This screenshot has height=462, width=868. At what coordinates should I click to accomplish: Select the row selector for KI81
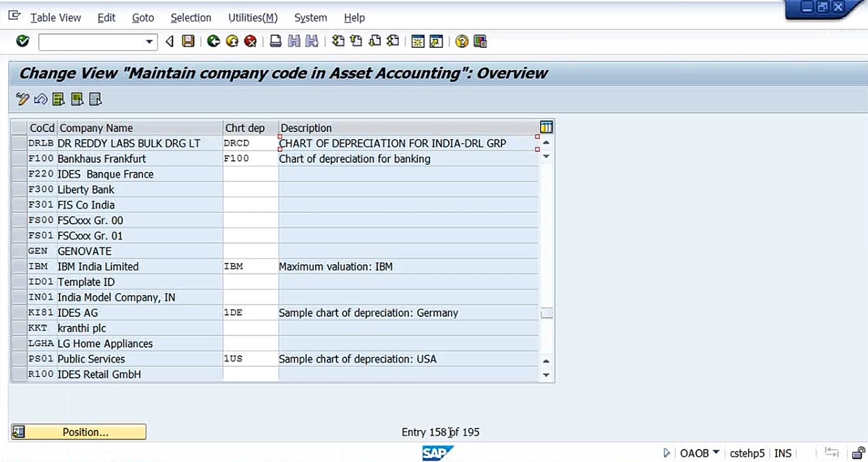point(18,313)
